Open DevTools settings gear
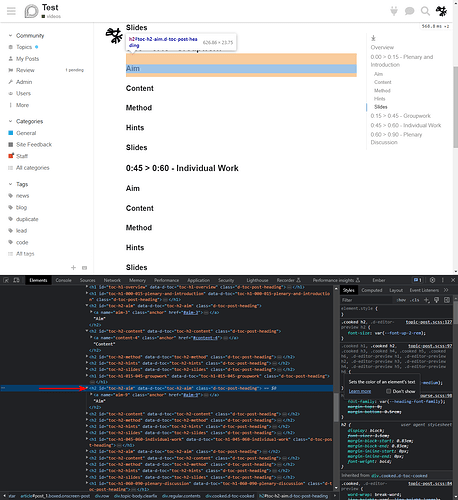 click(432, 280)
